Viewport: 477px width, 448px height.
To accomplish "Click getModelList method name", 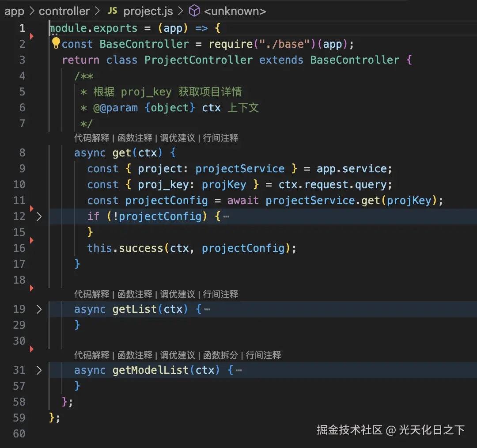I will coord(151,370).
